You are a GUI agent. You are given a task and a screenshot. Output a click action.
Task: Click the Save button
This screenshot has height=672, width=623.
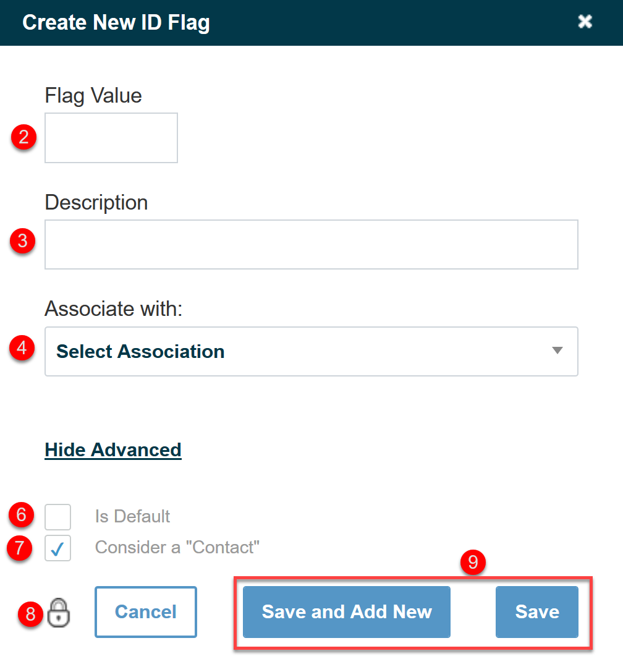tap(536, 612)
